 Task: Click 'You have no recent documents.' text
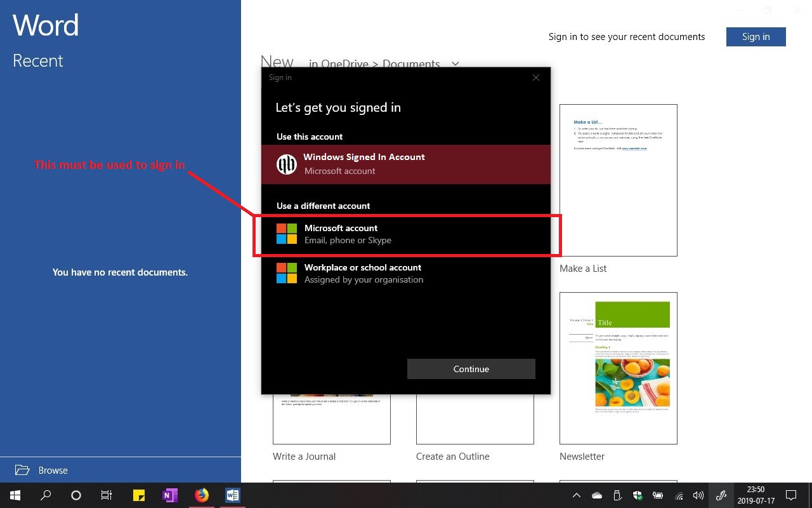pyautogui.click(x=120, y=272)
